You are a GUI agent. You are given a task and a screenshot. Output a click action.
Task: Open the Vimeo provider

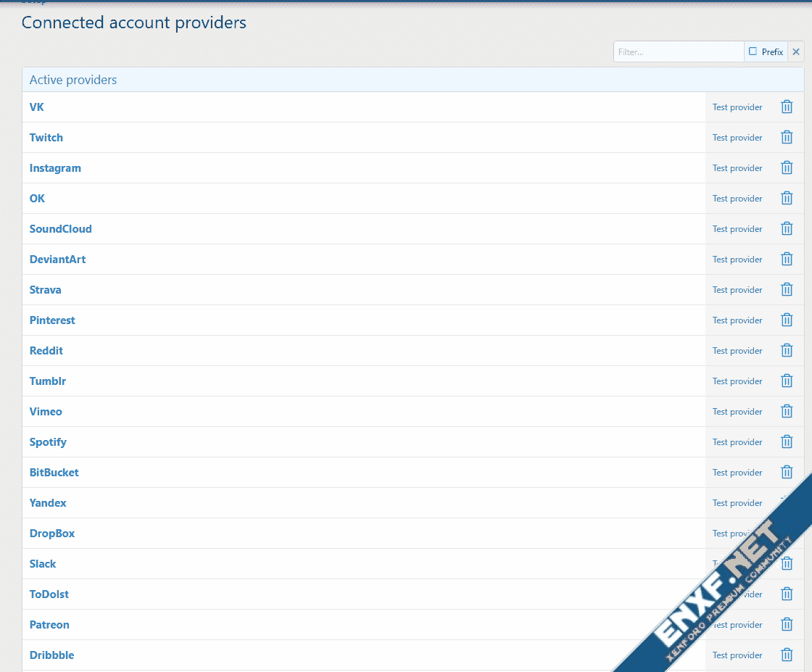click(46, 412)
